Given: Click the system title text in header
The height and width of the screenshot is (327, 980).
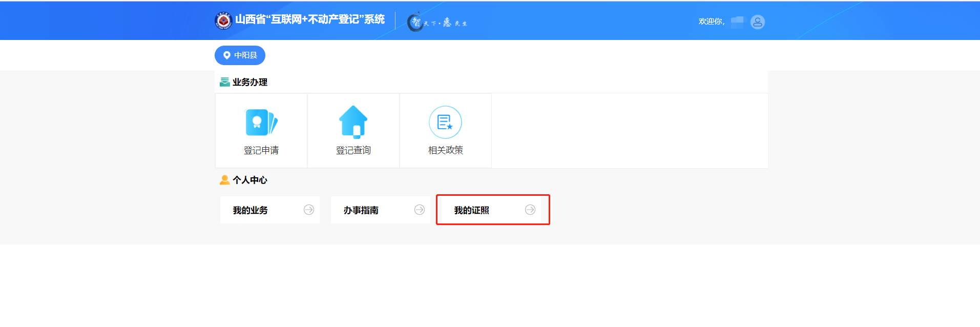Looking at the screenshot, I should (x=310, y=19).
